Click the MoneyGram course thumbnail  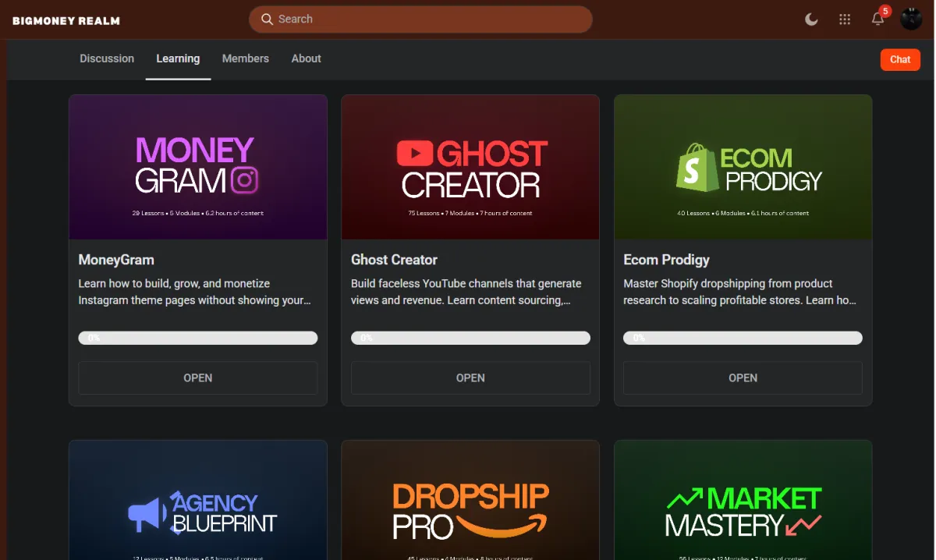(198, 167)
